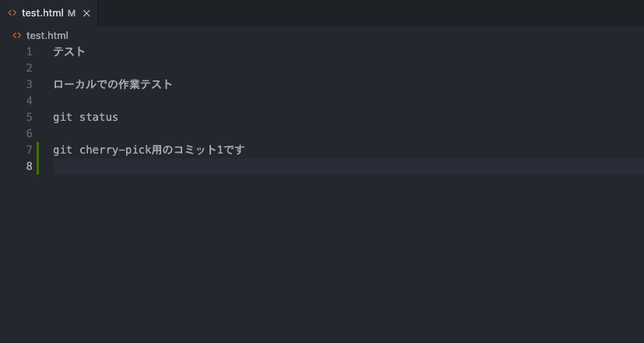
Task: Click the test.html breadcrumb
Action: [48, 35]
